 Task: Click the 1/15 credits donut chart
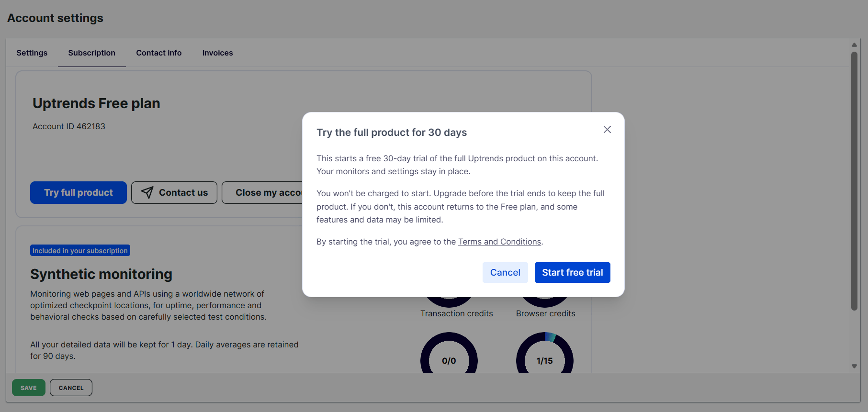pyautogui.click(x=545, y=353)
